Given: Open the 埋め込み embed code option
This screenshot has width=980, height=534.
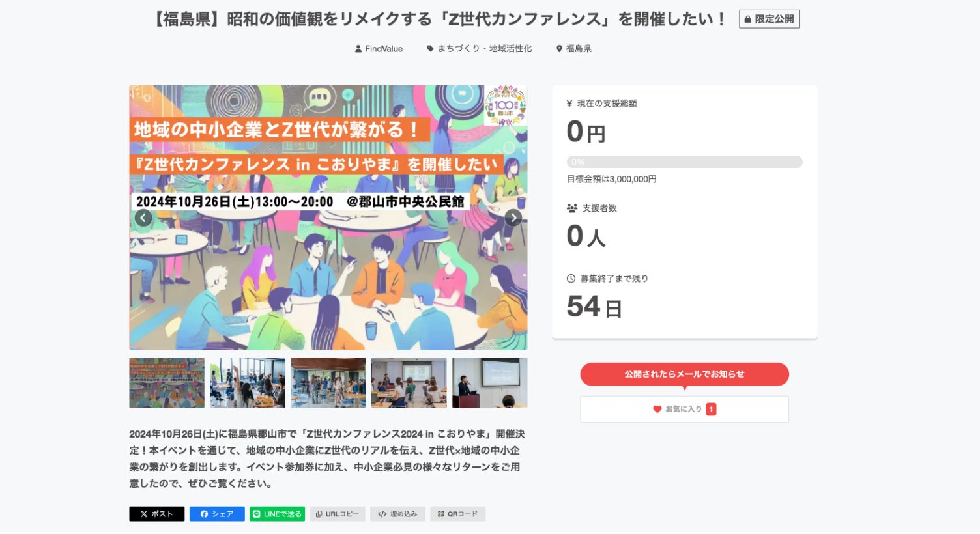Looking at the screenshot, I should tap(397, 514).
